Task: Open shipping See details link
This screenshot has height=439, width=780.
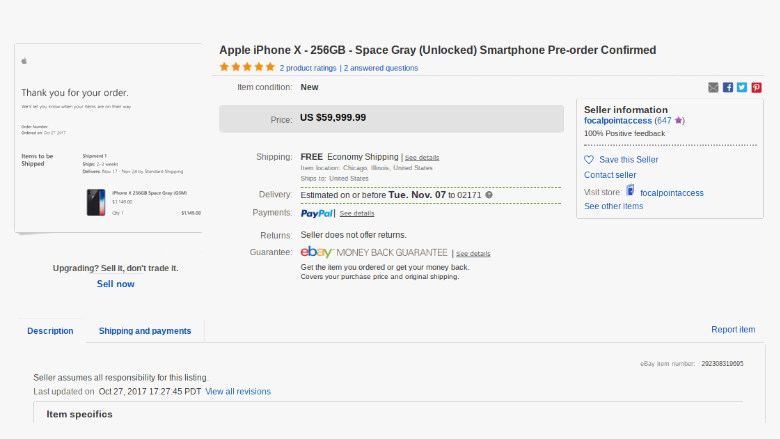Action: 422,158
